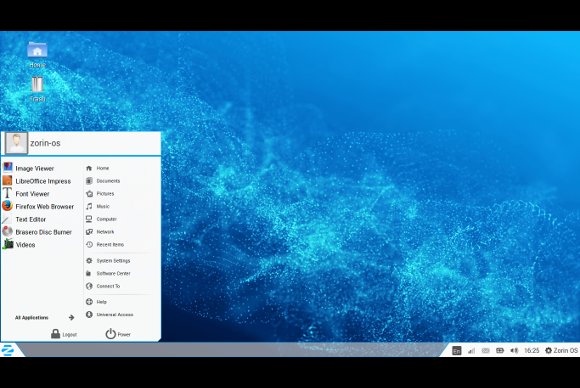Click the zorin-os user avatar picture
Image resolution: width=580 pixels, height=388 pixels.
click(16, 143)
